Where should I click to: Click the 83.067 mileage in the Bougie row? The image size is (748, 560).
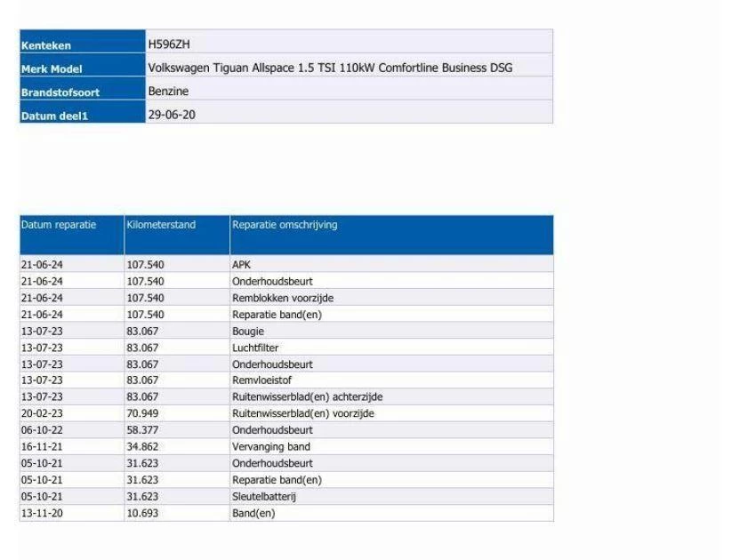pos(142,332)
